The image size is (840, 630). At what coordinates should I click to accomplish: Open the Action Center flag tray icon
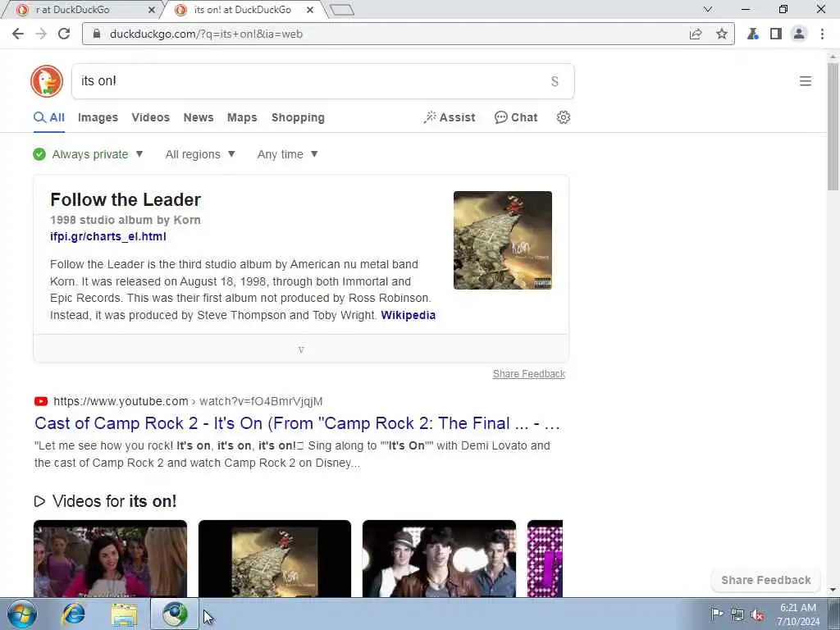[x=717, y=614]
